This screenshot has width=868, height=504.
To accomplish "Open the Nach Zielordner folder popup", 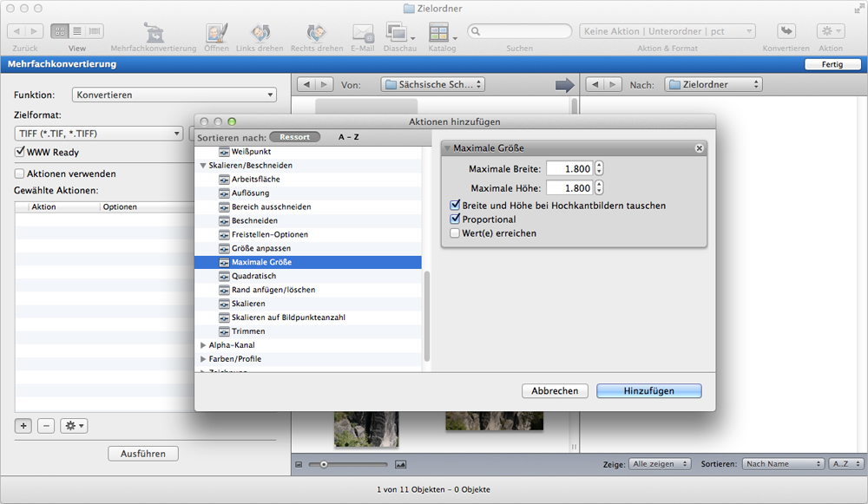I will click(713, 85).
